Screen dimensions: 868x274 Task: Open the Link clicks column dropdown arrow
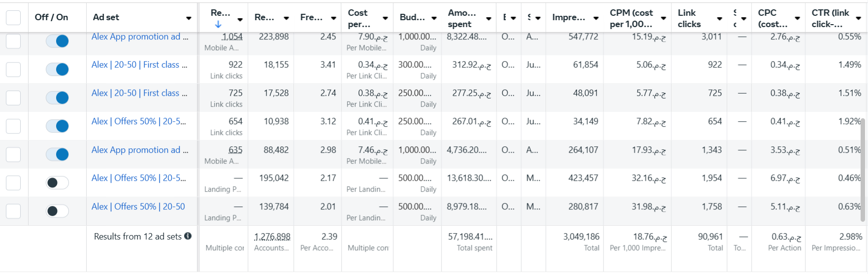(x=720, y=19)
